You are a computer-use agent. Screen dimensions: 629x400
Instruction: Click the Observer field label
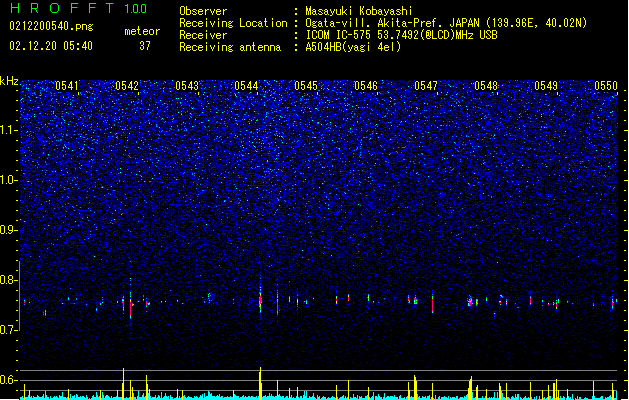click(203, 11)
